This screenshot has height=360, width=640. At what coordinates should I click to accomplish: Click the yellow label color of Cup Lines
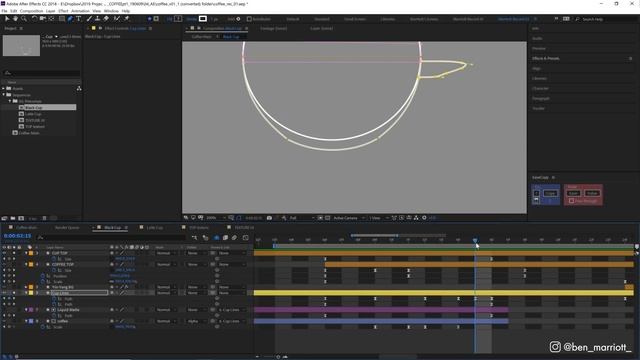click(x=31, y=293)
